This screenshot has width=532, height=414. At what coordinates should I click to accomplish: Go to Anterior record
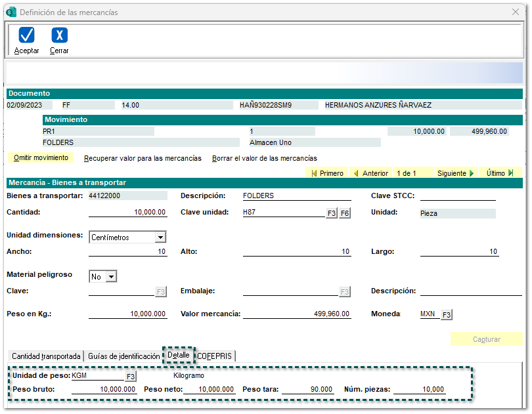point(370,173)
